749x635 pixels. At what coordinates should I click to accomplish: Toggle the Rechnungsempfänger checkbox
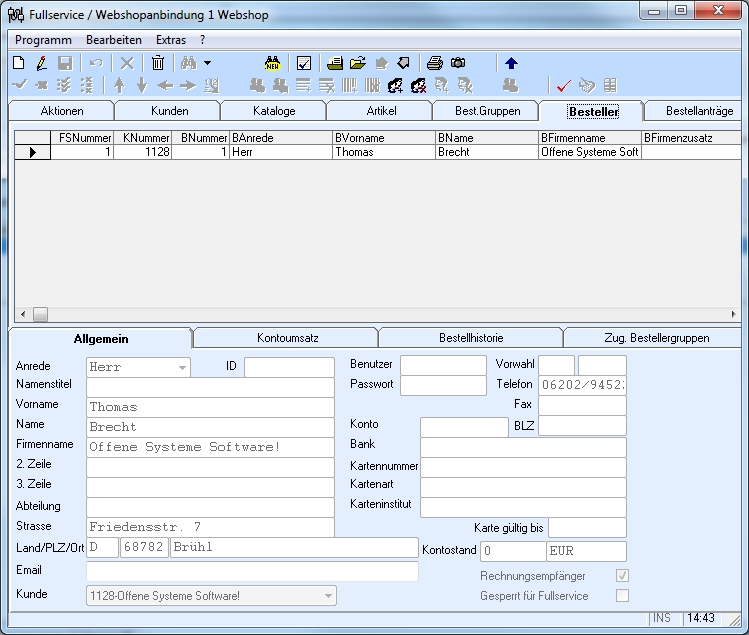click(x=623, y=576)
